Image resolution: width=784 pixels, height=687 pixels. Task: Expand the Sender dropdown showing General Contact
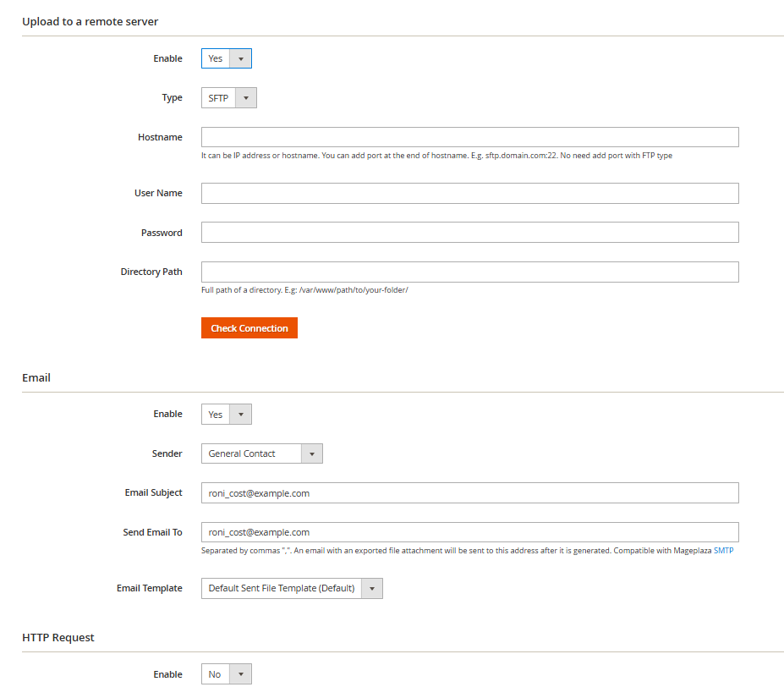[x=261, y=453]
